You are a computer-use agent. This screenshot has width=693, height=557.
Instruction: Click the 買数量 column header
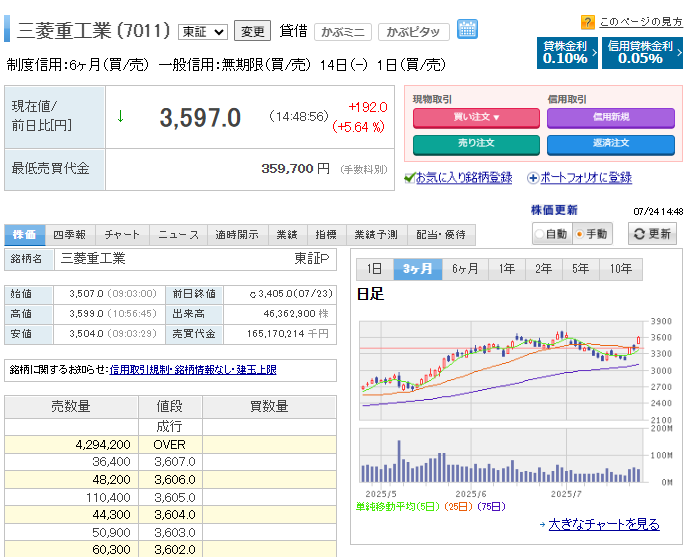pyautogui.click(x=269, y=406)
